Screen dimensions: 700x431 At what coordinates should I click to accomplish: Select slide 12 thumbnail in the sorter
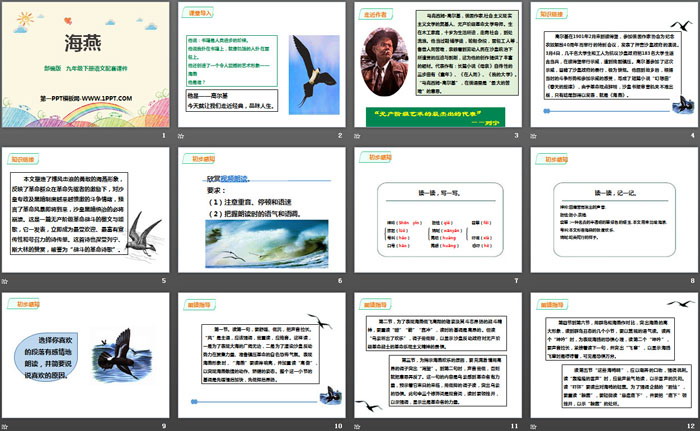(614, 355)
